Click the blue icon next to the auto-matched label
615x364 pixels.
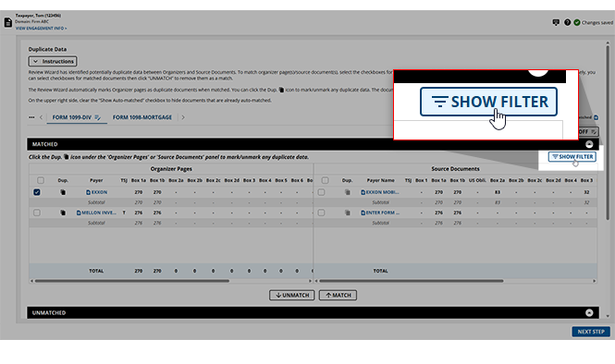pyautogui.click(x=596, y=117)
